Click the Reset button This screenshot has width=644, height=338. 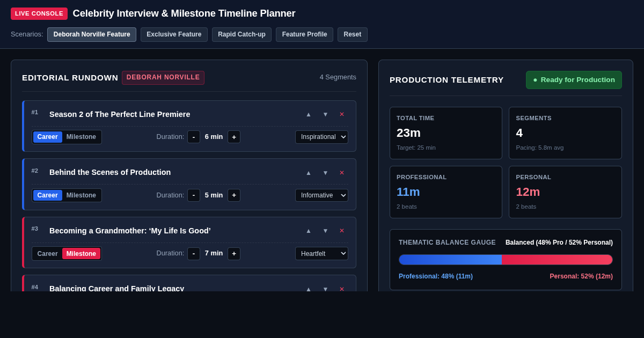click(353, 34)
